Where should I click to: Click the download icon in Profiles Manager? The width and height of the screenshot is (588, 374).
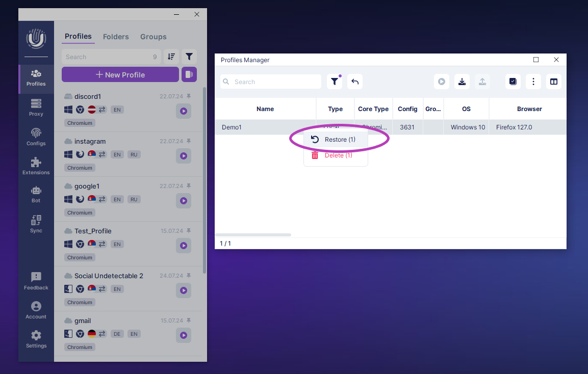(462, 82)
